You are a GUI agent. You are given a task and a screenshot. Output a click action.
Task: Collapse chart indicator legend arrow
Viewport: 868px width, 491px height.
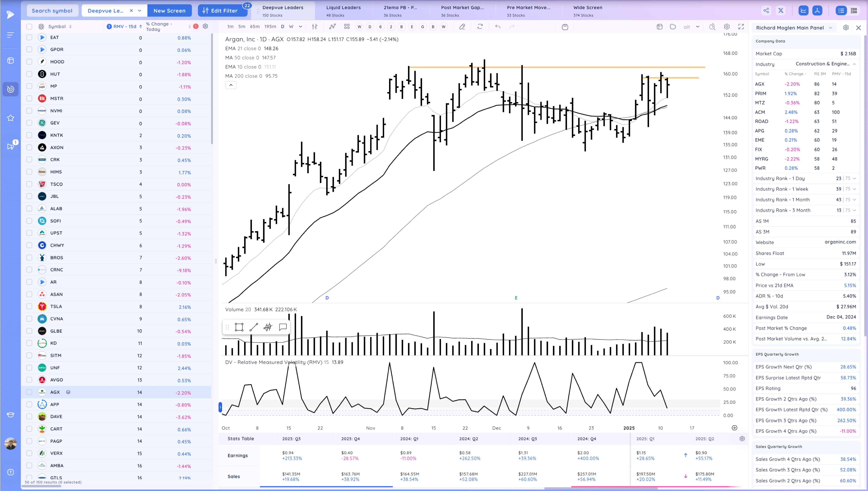point(231,85)
